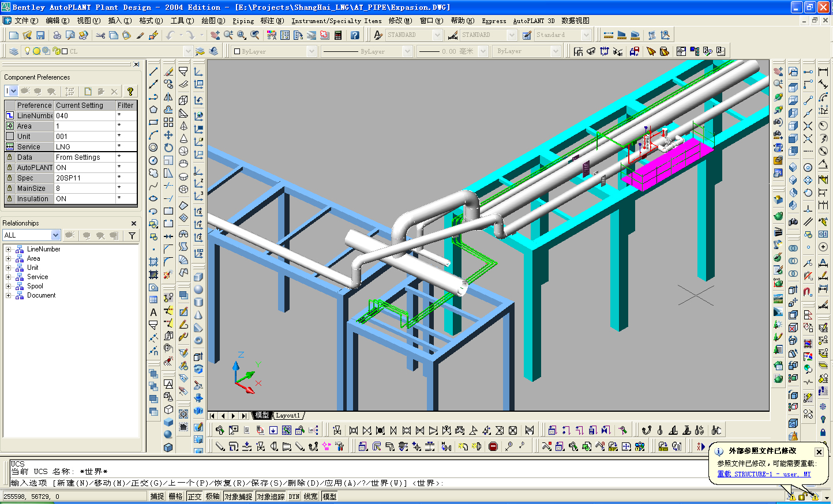833x504 pixels.
Task: Open the Text Style icon beside STANDARD
Action: click(x=378, y=35)
